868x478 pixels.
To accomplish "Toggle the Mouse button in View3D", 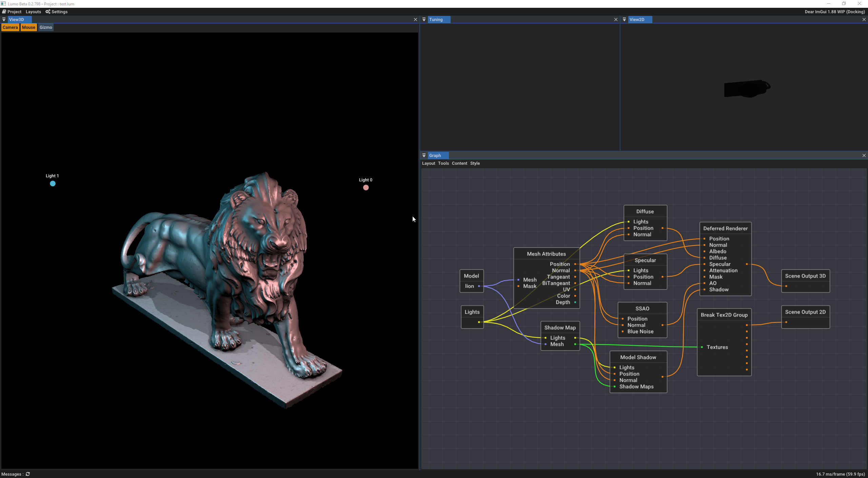I will click(x=28, y=27).
